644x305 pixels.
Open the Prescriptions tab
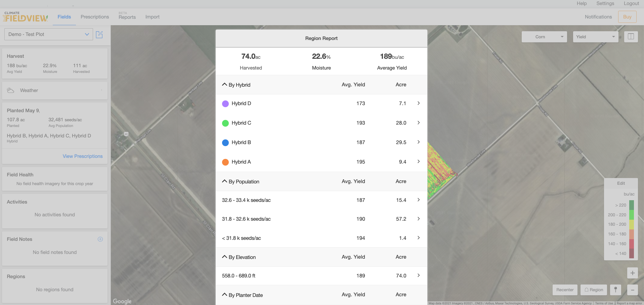tap(95, 17)
